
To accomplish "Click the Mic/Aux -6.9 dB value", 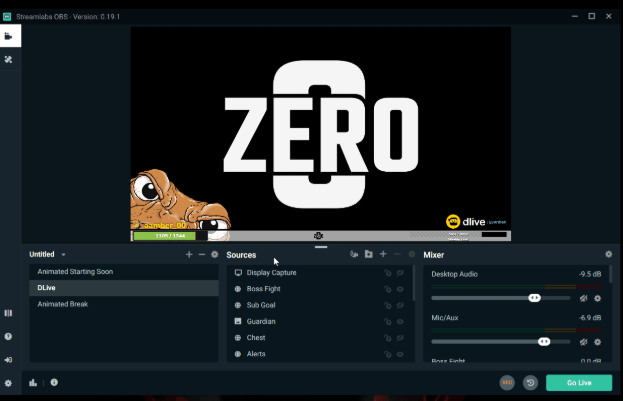I will [x=590, y=318].
